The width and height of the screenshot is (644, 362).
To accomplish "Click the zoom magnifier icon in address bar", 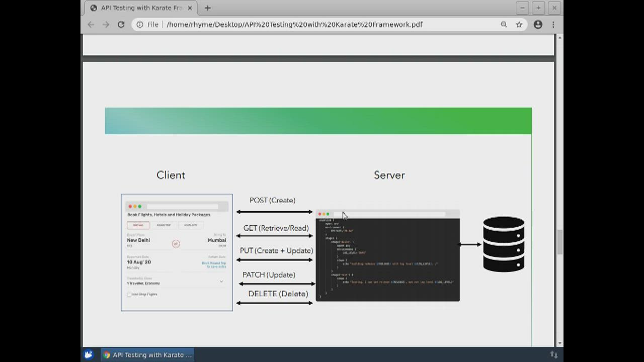I will click(504, 24).
